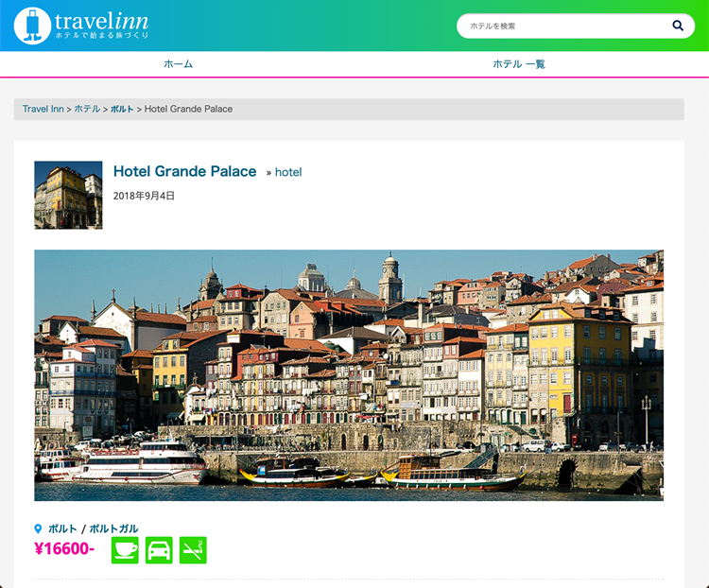
Task: Click Hotel Grande Palace in the breadcrumb
Action: pos(188,109)
